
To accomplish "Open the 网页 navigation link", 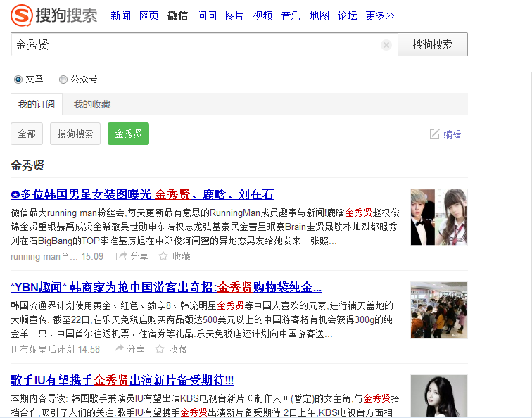I will click(149, 15).
